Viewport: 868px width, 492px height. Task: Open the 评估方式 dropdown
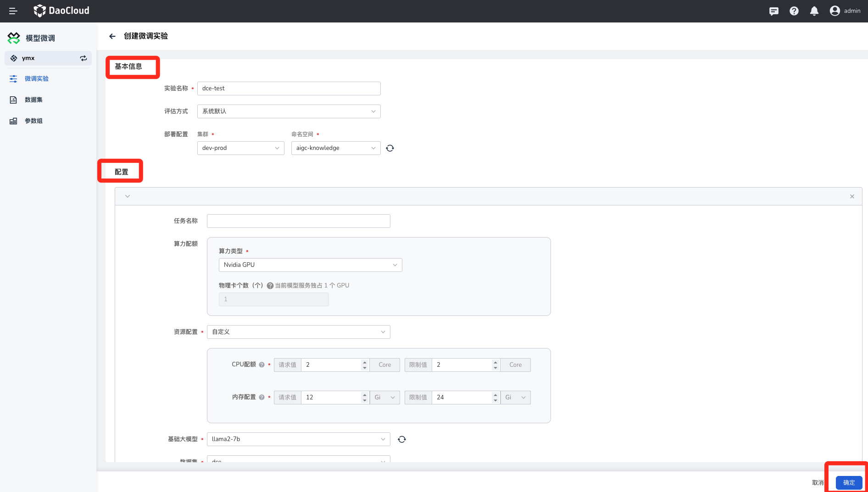(289, 111)
